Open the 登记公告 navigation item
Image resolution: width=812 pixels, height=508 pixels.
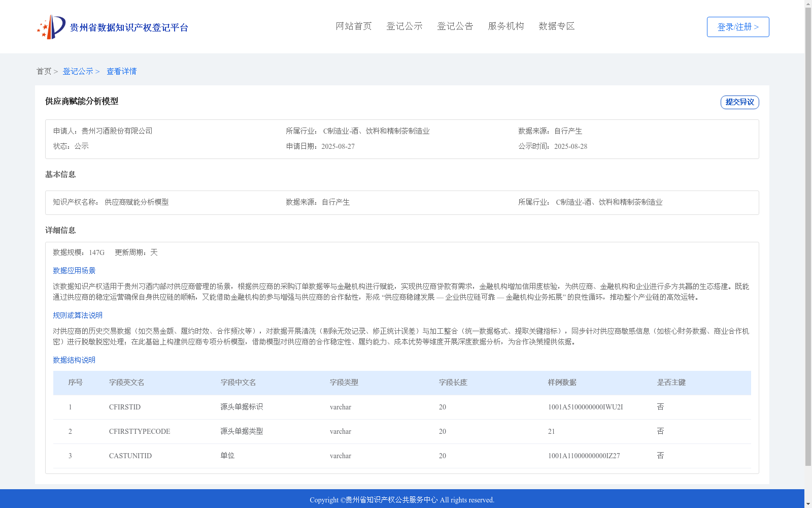[x=455, y=26]
